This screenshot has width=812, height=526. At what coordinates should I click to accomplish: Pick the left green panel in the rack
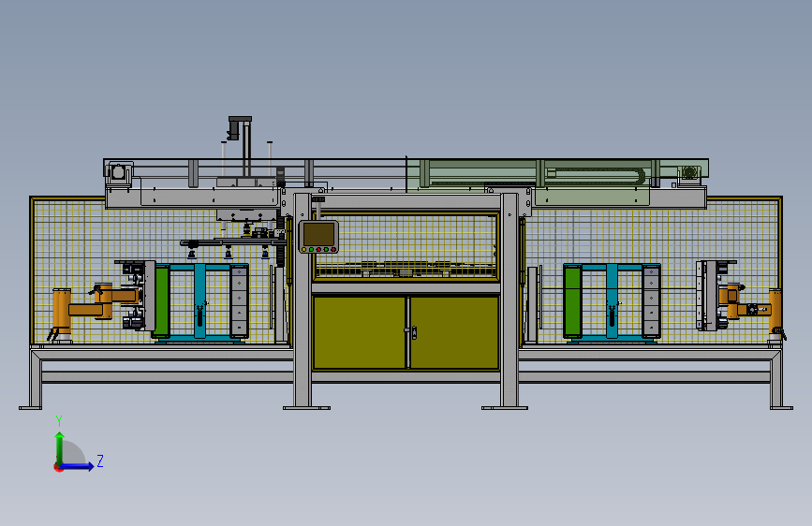161,301
